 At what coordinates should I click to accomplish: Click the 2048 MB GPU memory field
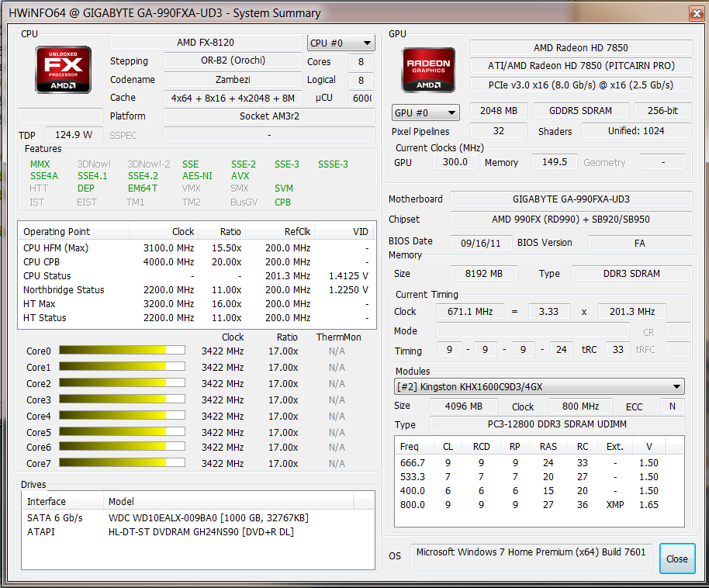point(499,110)
